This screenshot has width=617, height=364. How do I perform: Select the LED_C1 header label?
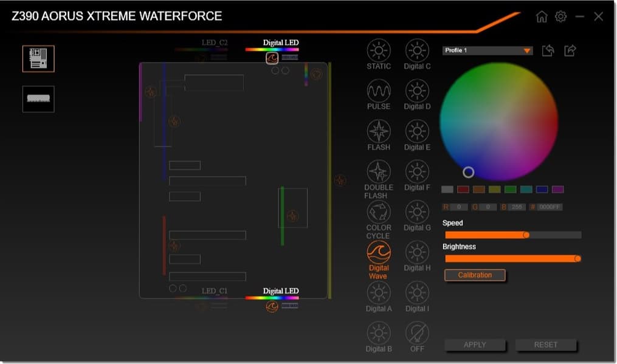215,291
